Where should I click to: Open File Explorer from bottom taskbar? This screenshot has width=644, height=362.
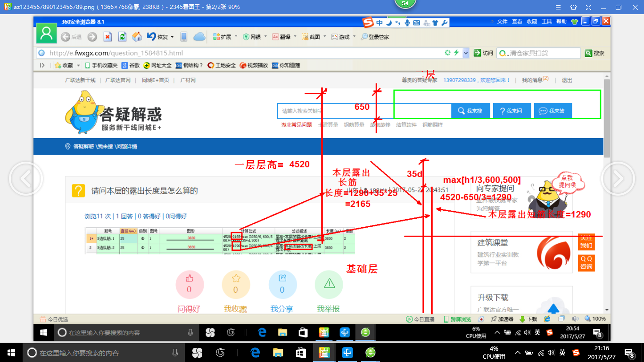(x=278, y=353)
